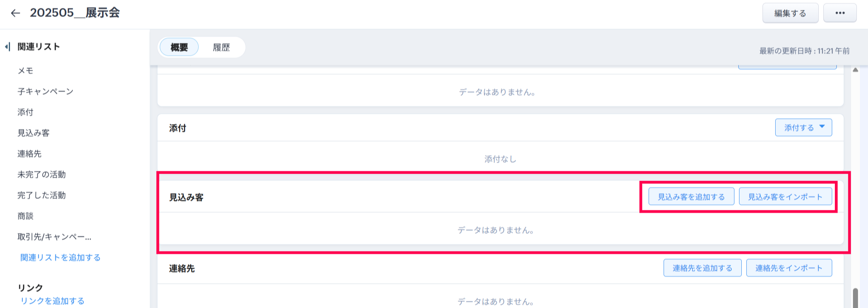This screenshot has height=308, width=868.
Task: Click 連絡先を追加する button
Action: click(x=702, y=268)
